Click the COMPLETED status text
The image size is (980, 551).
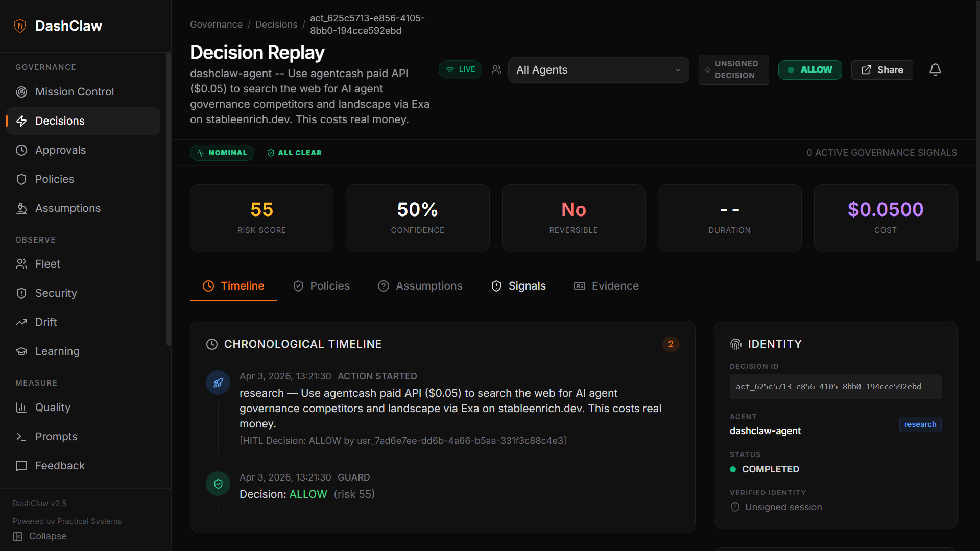[770, 469]
